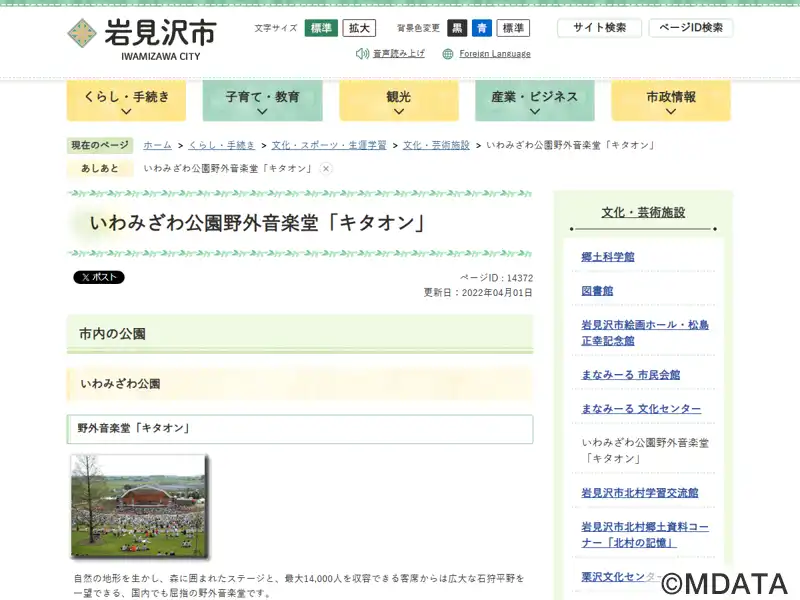Expand the くらし・手続き menu
800x600 pixels.
pos(126,101)
